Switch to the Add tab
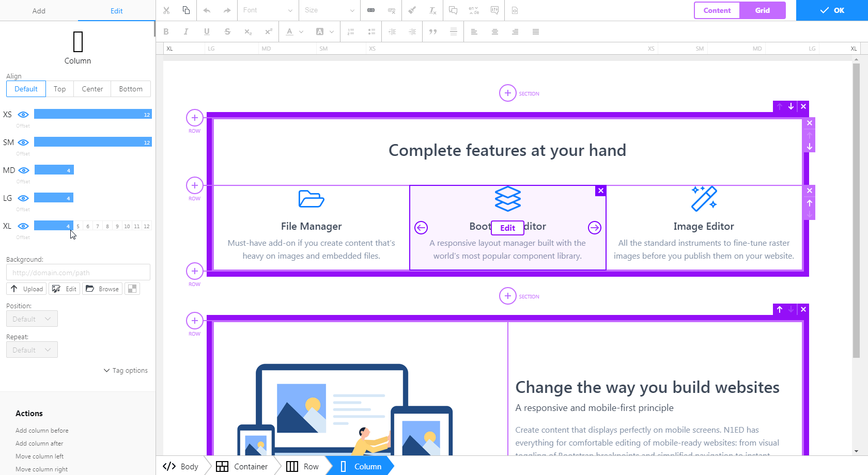868x475 pixels. [39, 10]
